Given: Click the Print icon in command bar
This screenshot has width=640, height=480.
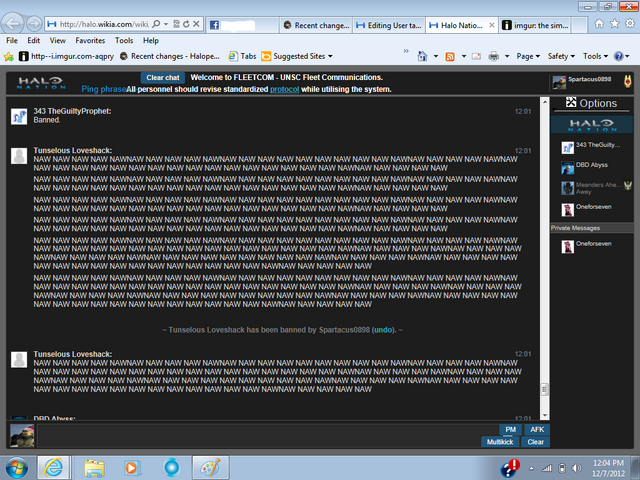Looking at the screenshot, I should point(493,56).
